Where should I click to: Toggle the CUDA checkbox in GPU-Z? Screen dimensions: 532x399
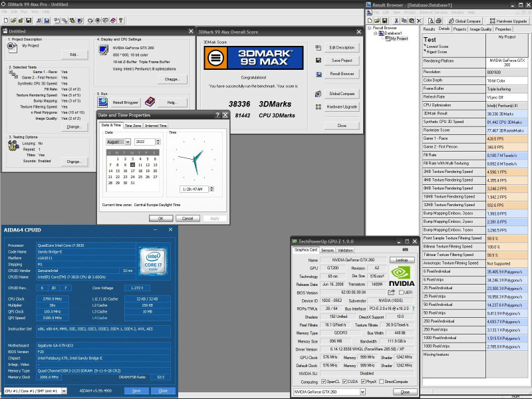[344, 381]
